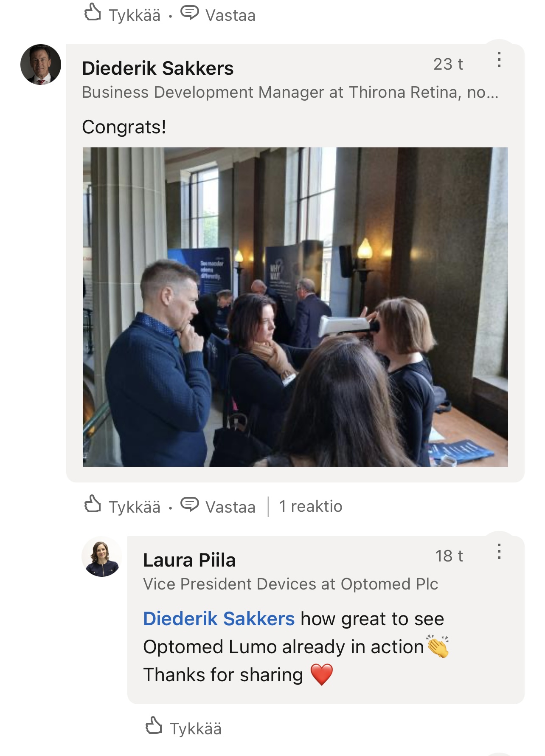Tap Vastaa under Diederik's comment
Viewport: 545px width, 756px height.
point(230,507)
